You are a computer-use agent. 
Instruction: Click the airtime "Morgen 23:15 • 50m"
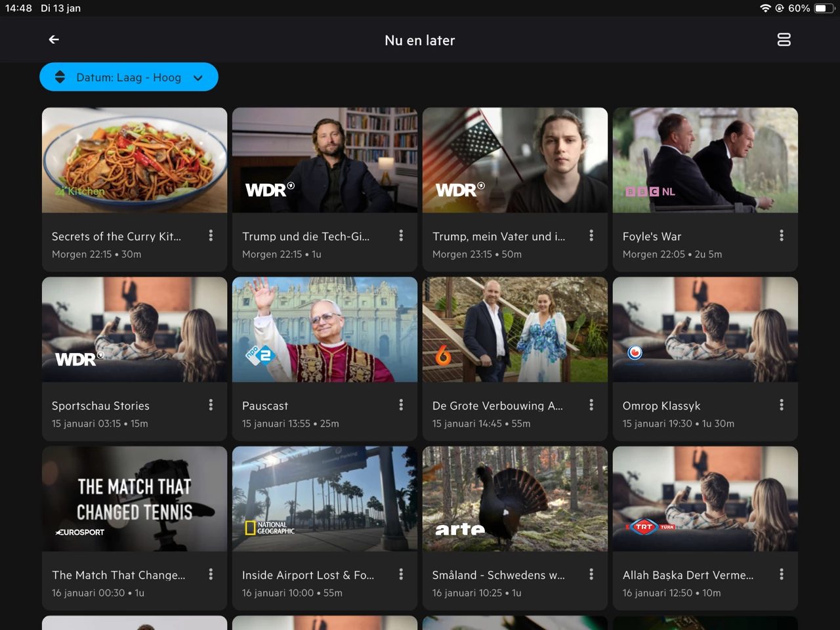[477, 254]
